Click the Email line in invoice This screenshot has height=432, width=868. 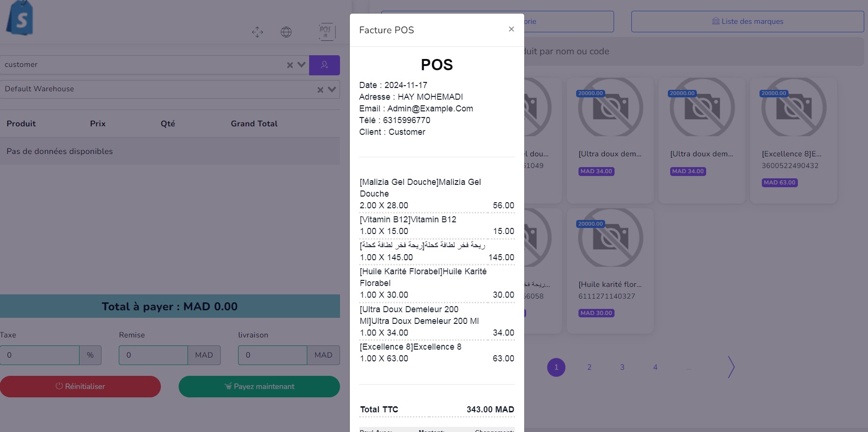pos(416,109)
